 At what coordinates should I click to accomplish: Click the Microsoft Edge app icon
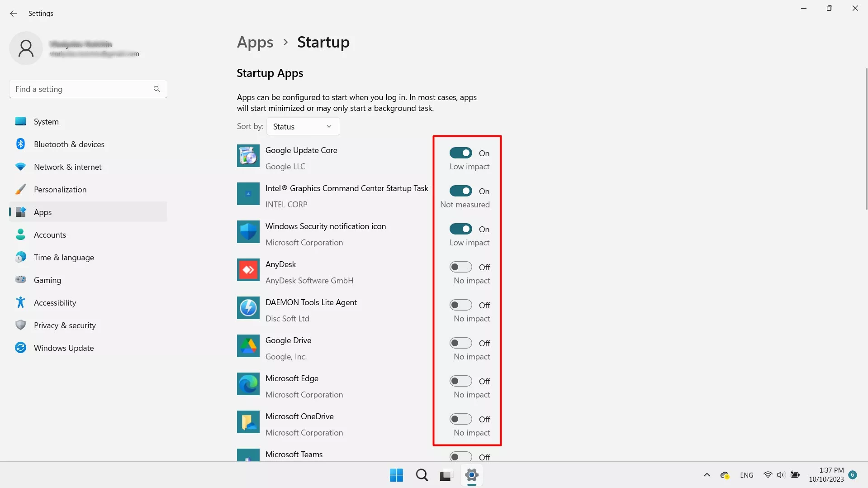coord(248,384)
